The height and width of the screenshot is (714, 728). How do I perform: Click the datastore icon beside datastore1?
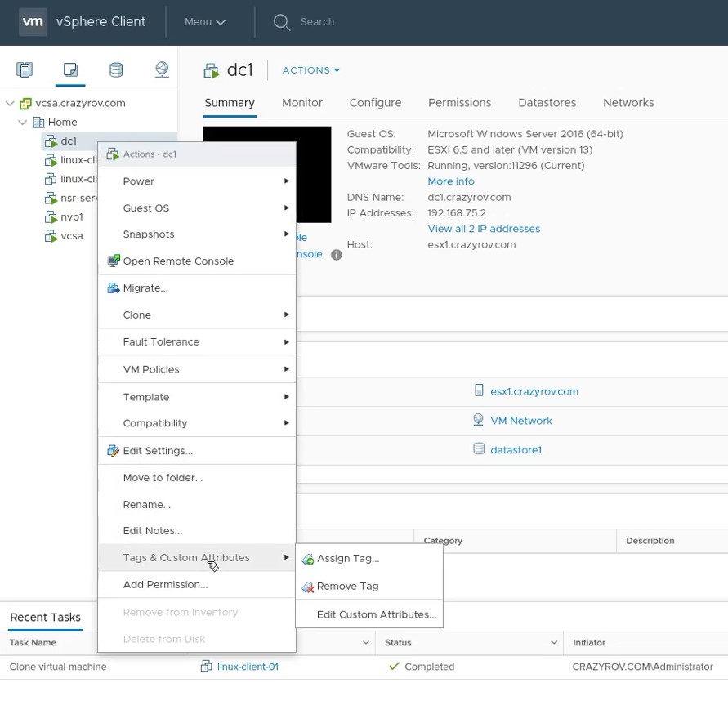click(479, 448)
